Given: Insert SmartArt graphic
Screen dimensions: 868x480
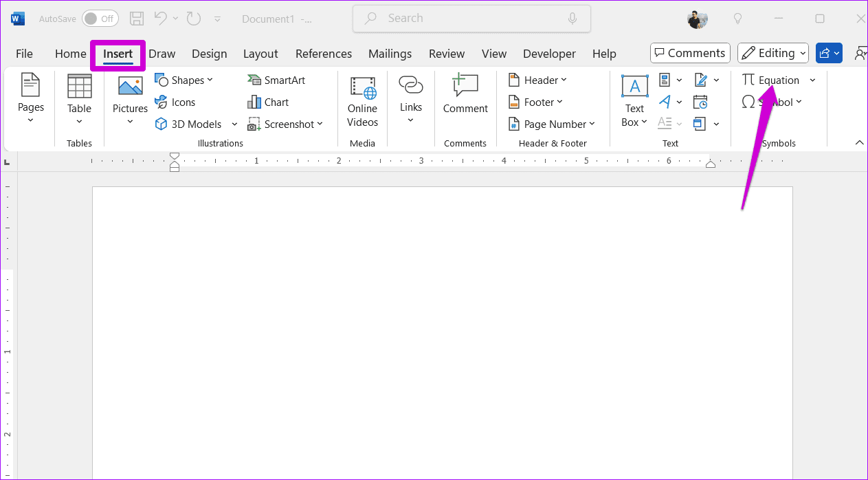Looking at the screenshot, I should [276, 80].
